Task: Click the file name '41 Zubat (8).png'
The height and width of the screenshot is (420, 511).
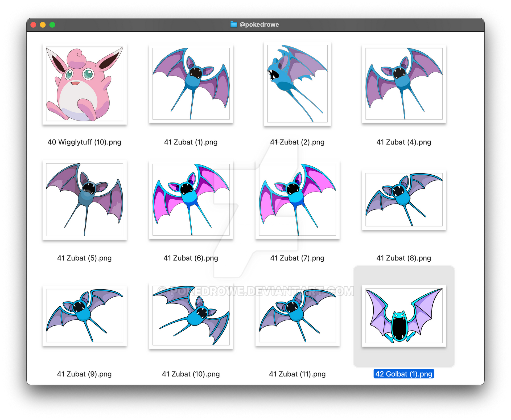Action: pyautogui.click(x=404, y=258)
